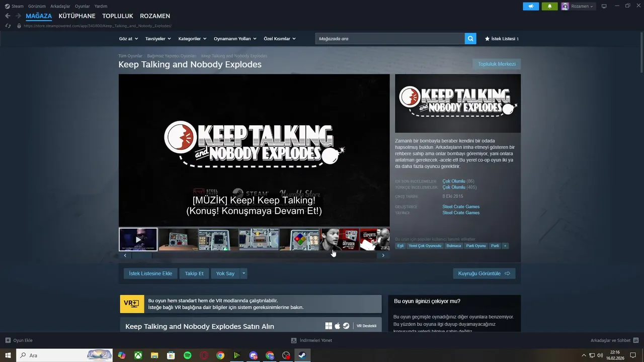Click the thumbnail strip scroll handle
The height and width of the screenshot is (362, 644).
pyautogui.click(x=141, y=255)
